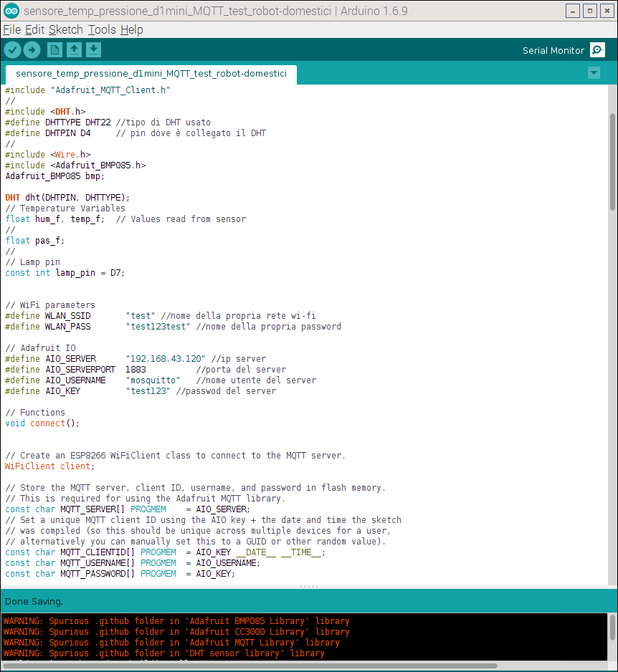Click the "WiFiClient client;" line

click(x=49, y=466)
